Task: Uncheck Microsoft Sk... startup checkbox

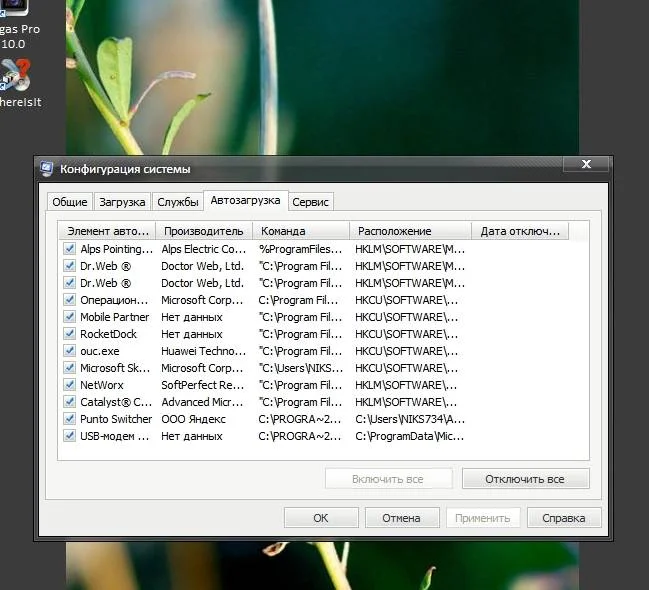Action: (x=69, y=368)
